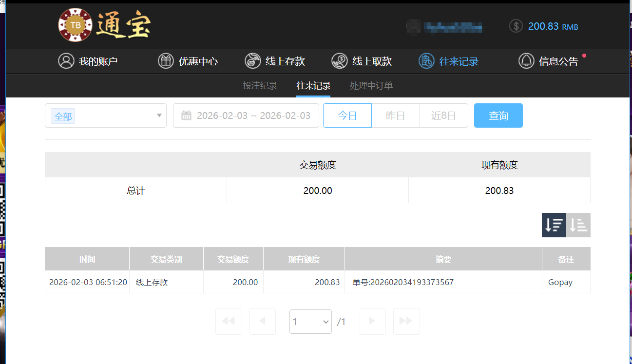Select the 昨日 date filter
Screen dimensions: 632x364
point(395,115)
